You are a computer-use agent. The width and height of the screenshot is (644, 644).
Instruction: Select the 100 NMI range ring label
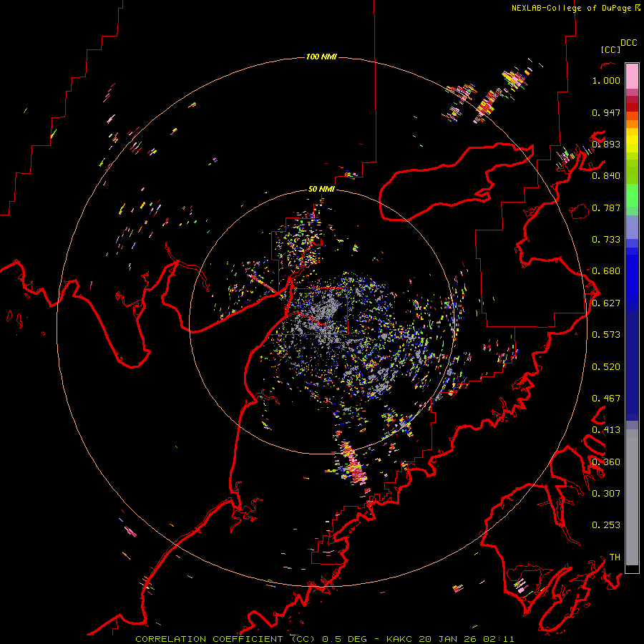point(321,57)
